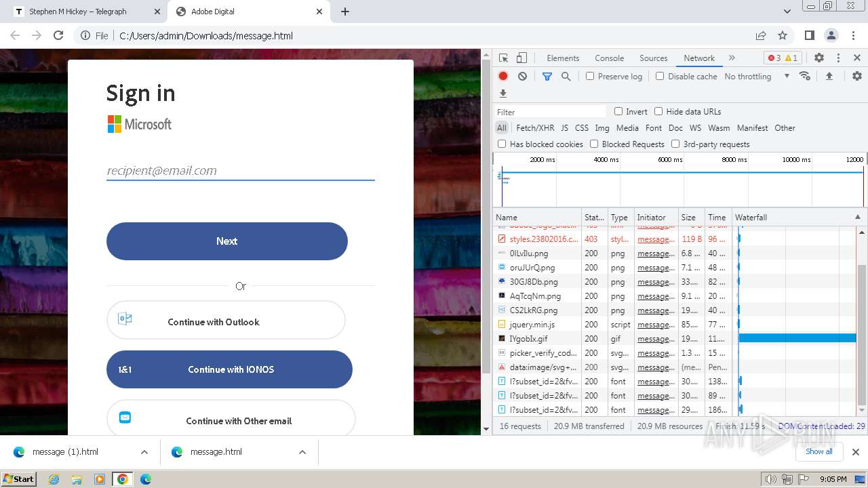868x488 pixels.
Task: Show the errors and warnings counter
Action: [783, 58]
